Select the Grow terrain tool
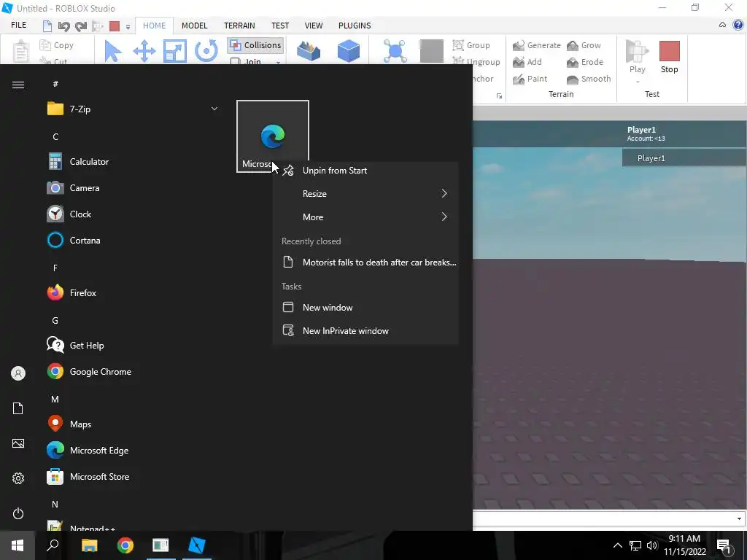The width and height of the screenshot is (747, 560). click(584, 45)
